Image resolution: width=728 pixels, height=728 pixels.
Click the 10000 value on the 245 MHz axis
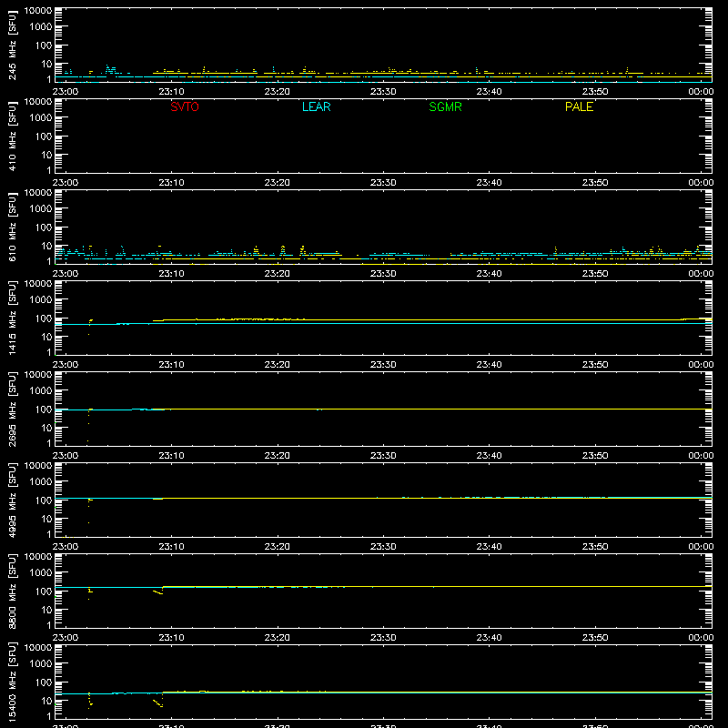click(38, 11)
